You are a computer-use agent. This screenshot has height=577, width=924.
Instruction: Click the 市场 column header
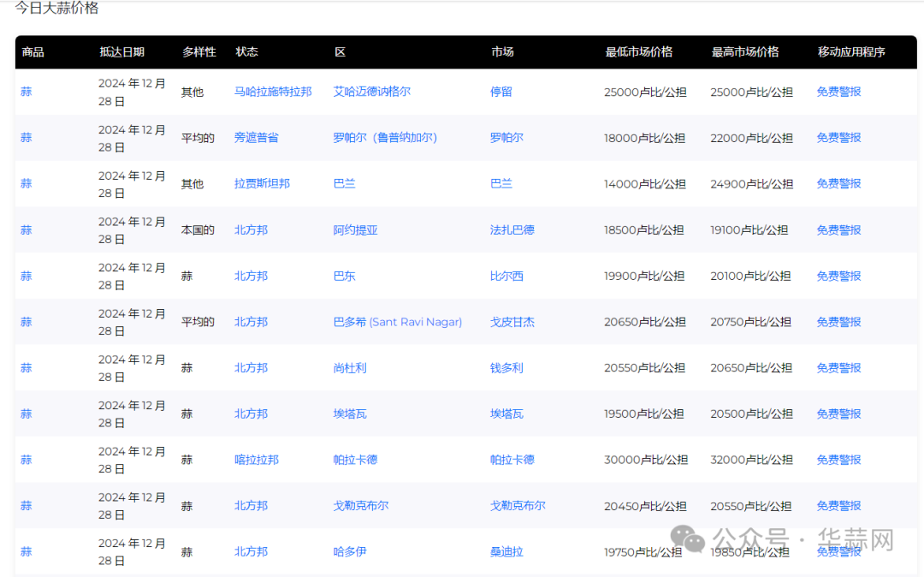click(x=502, y=52)
